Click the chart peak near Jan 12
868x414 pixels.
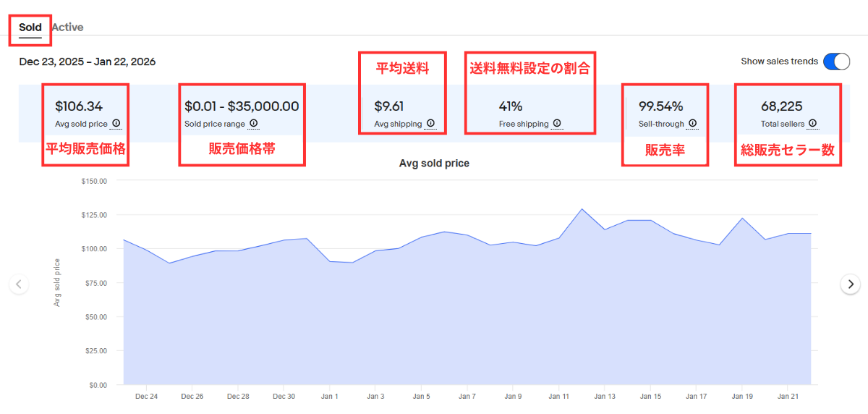582,209
